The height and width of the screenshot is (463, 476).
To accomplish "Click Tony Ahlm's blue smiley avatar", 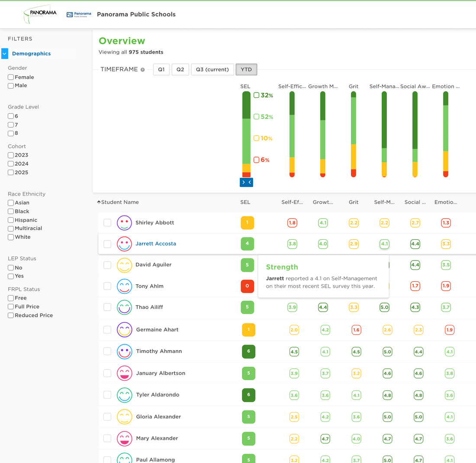I will tap(125, 286).
